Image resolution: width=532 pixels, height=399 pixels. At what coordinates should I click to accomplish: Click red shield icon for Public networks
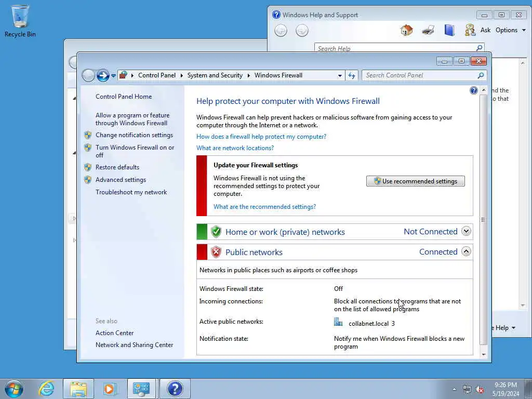pos(216,252)
